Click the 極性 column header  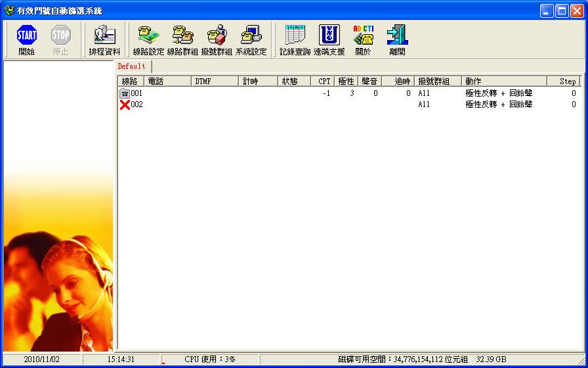coord(346,81)
